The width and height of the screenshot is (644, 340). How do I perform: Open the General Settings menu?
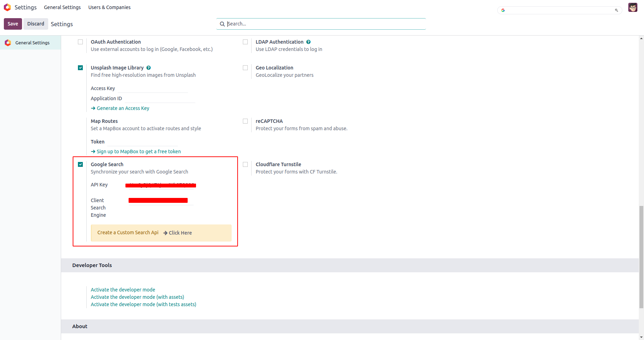62,7
